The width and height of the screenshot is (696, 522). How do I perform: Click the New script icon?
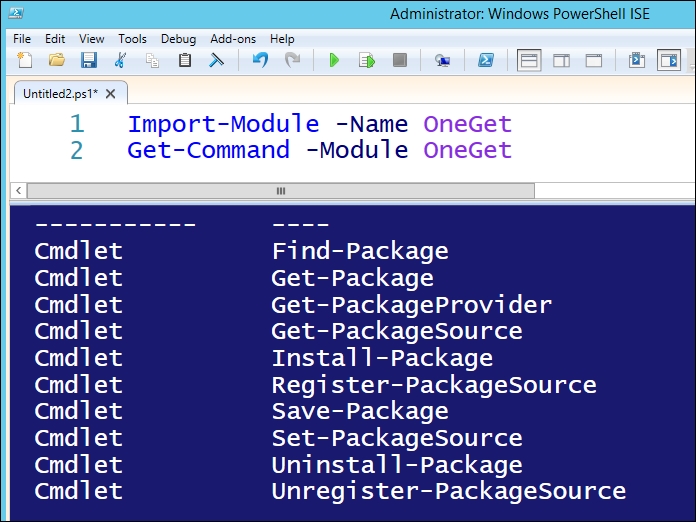pyautogui.click(x=25, y=60)
